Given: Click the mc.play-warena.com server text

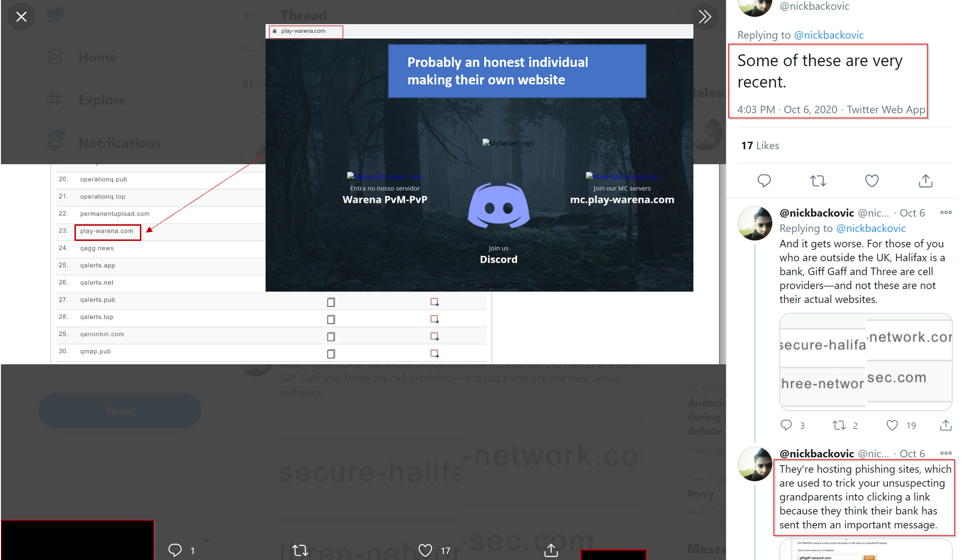Looking at the screenshot, I should [x=622, y=200].
